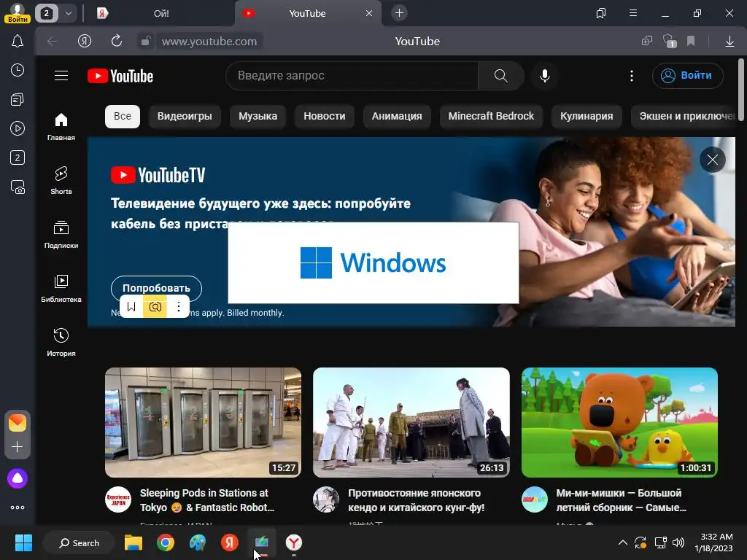Viewport: 747px width, 560px height.
Task: Click the page vertical scrollbar
Action: [x=741, y=88]
